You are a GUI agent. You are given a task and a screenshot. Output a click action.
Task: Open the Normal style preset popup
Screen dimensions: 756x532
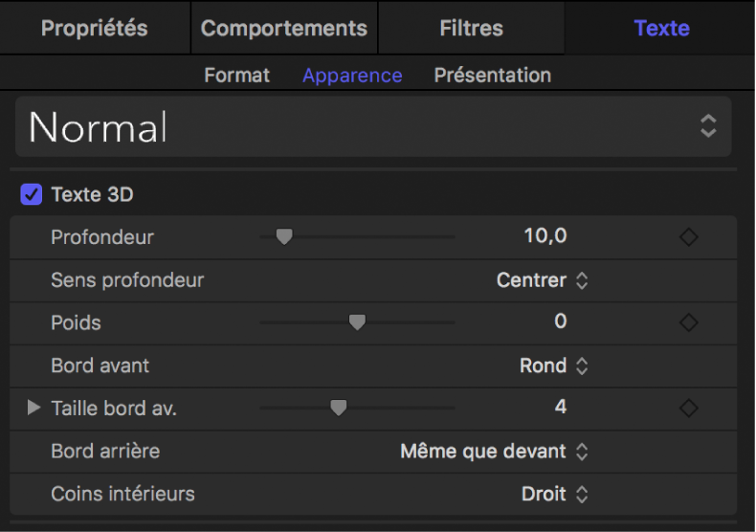point(373,126)
